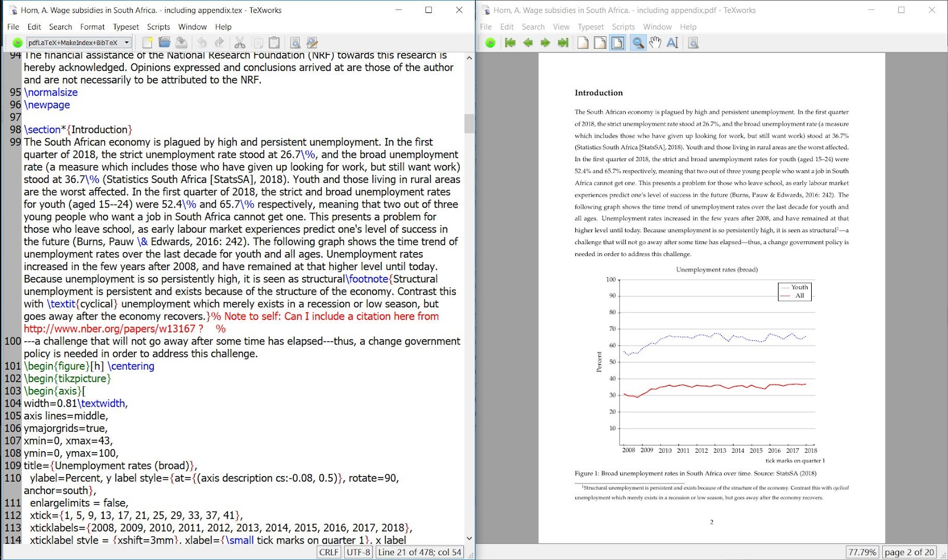Screen dimensions: 948x560
Task: Click the editor scrollbar down arrow
Action: click(469, 539)
